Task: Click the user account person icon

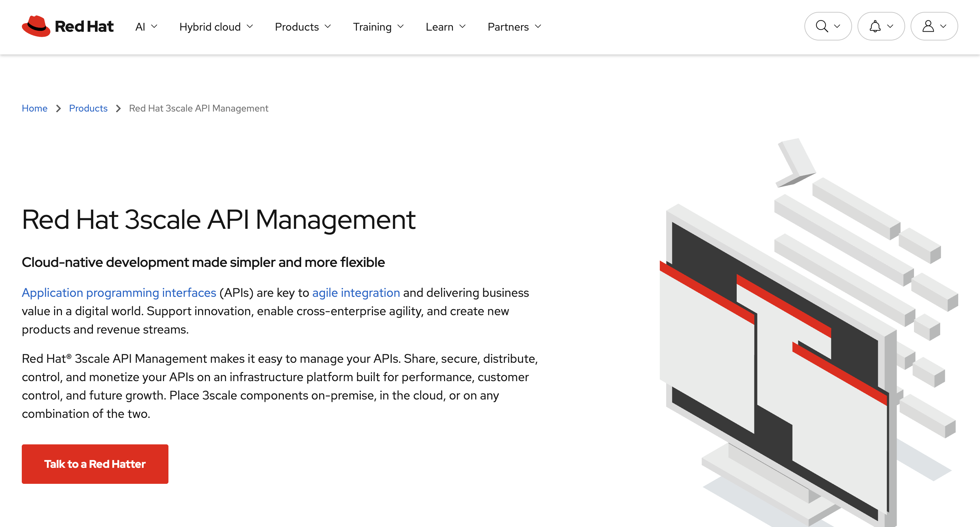Action: click(x=928, y=26)
